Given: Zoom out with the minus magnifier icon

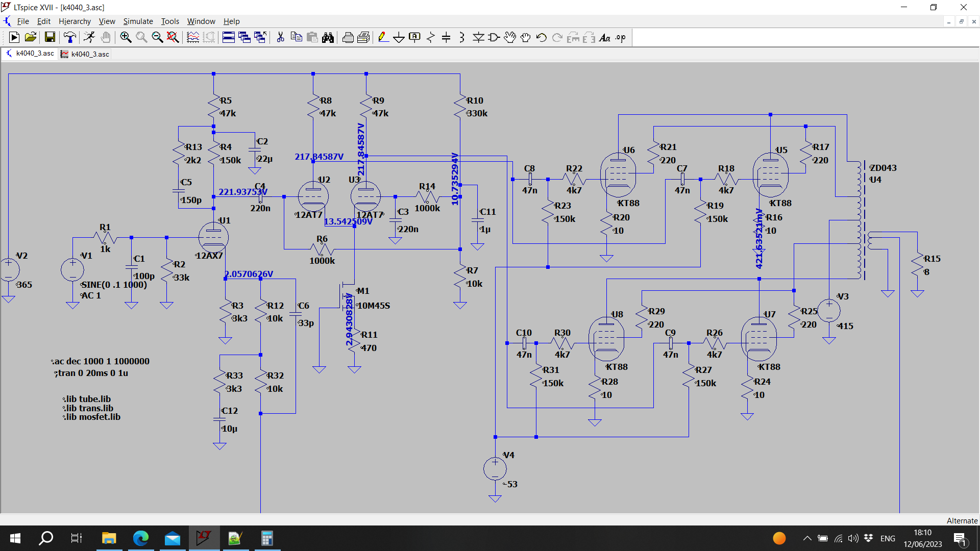Looking at the screenshot, I should pos(157,37).
